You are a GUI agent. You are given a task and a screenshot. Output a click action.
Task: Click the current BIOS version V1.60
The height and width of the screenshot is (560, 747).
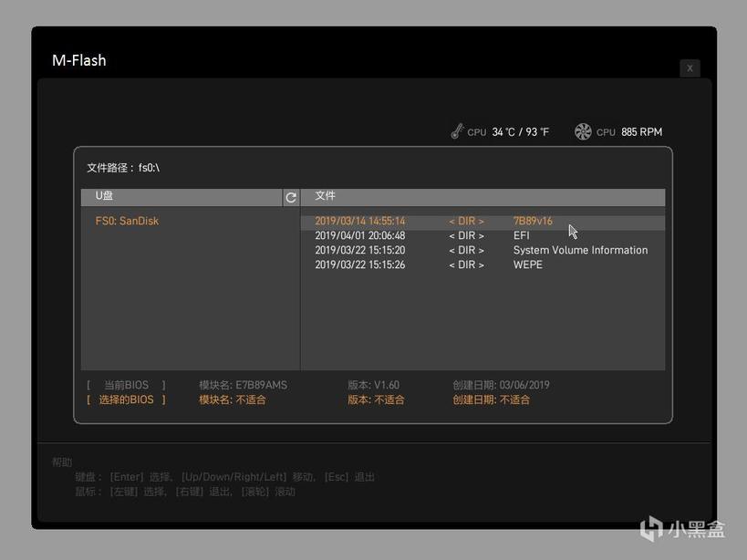pyautogui.click(x=373, y=385)
